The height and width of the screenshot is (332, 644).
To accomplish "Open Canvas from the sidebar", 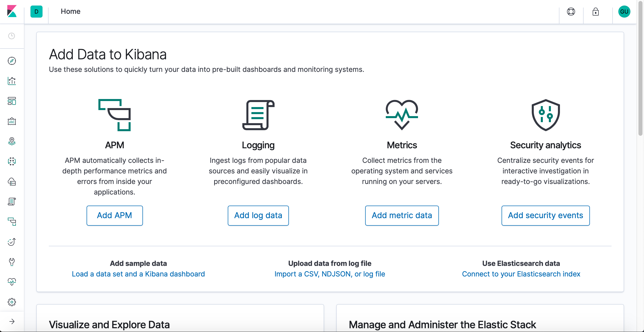I will tap(12, 121).
